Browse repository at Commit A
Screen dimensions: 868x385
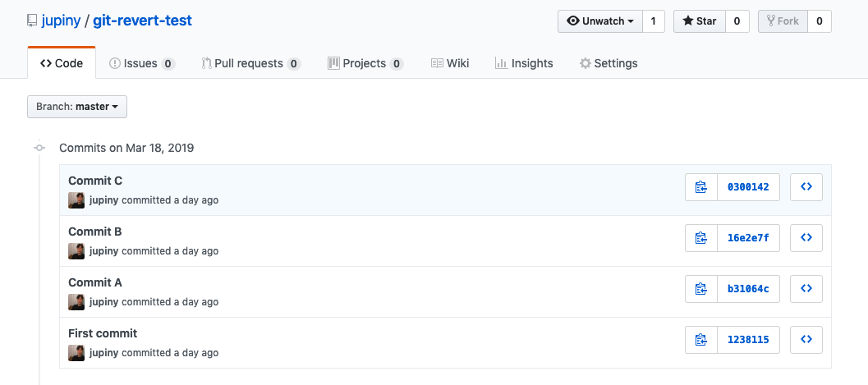click(806, 289)
